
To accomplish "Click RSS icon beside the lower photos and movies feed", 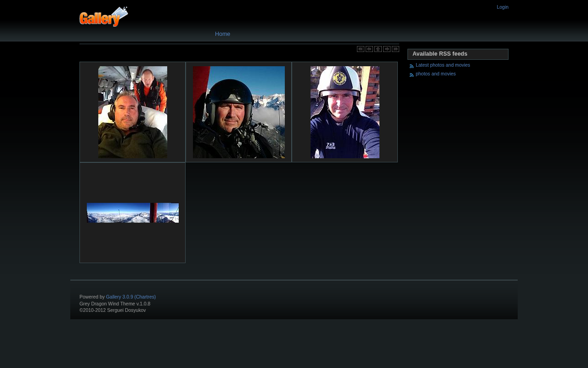I will coord(412,75).
